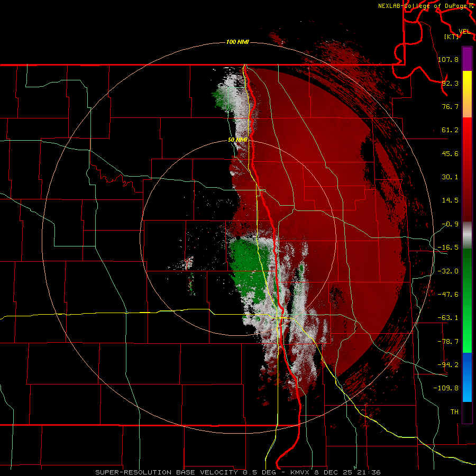Click the 92.3 value on velocity scale
476x476 pixels.
click(x=450, y=83)
